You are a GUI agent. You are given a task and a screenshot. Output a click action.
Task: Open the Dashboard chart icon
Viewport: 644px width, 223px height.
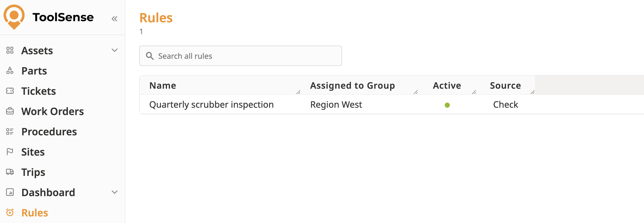pyautogui.click(x=10, y=192)
